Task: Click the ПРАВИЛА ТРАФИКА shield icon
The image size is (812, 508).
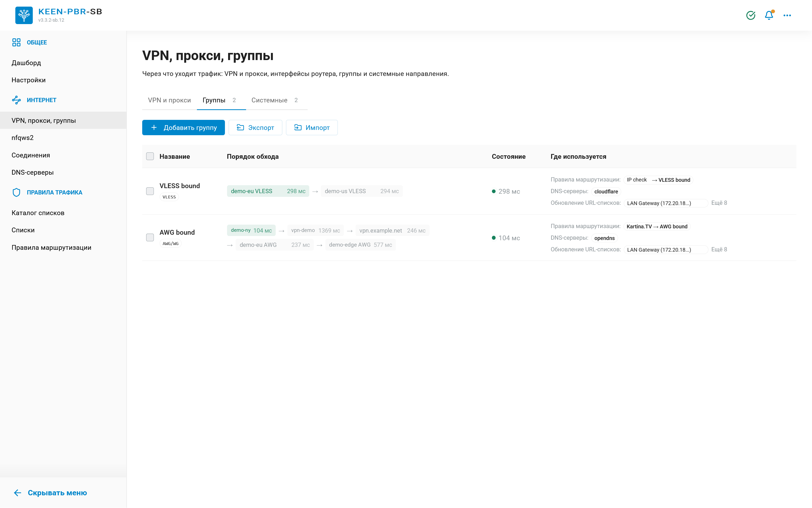Action: [x=16, y=192]
